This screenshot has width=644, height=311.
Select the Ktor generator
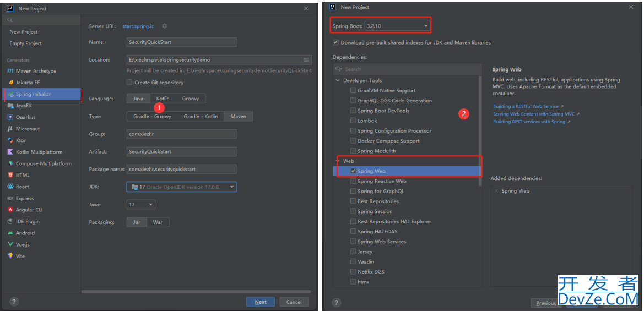pyautogui.click(x=20, y=140)
